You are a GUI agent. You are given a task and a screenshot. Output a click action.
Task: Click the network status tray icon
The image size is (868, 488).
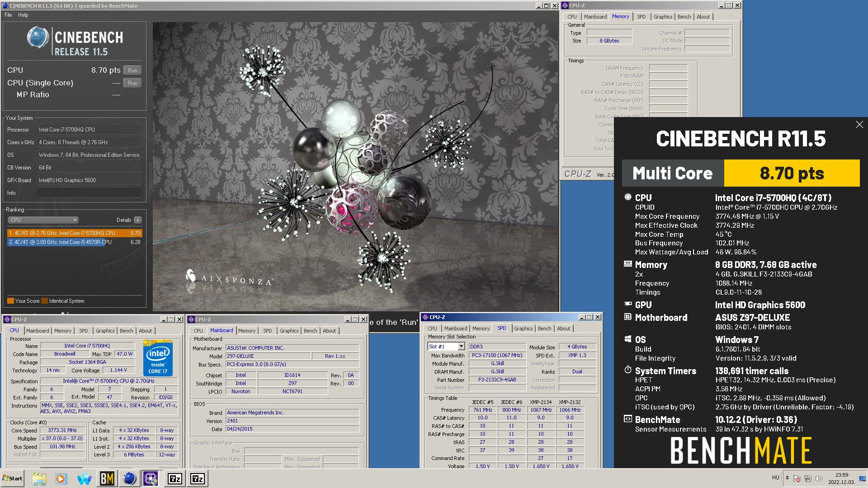point(808,478)
